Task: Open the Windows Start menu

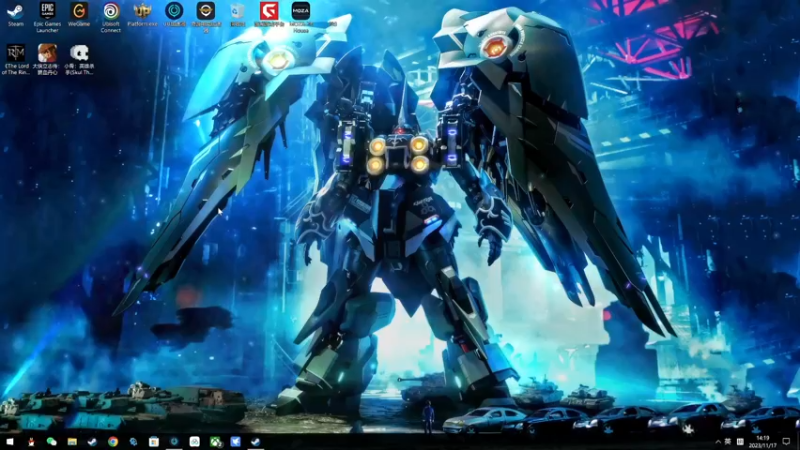Action: pyautogui.click(x=10, y=442)
